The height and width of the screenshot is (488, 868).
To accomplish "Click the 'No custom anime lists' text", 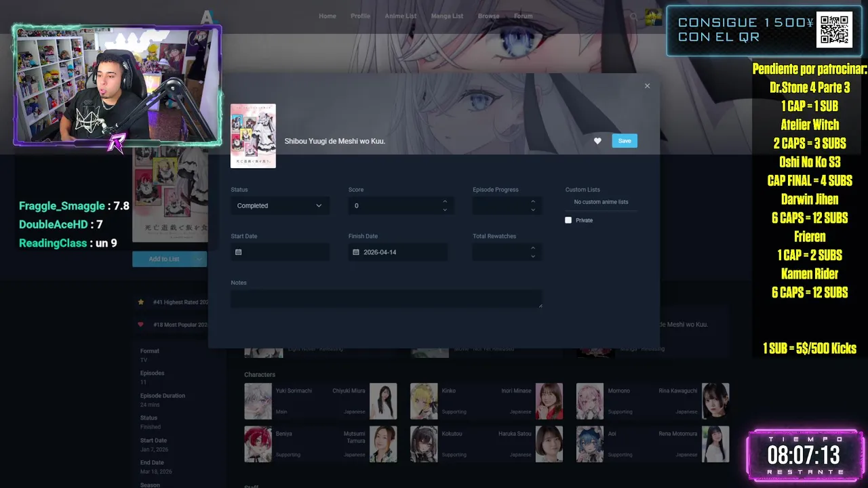I will click(601, 202).
